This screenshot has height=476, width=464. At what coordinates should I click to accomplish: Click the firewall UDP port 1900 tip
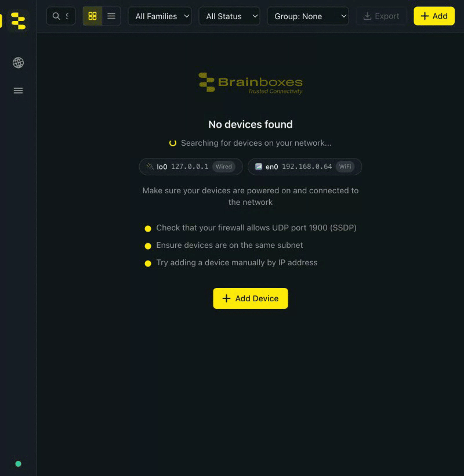(x=256, y=228)
